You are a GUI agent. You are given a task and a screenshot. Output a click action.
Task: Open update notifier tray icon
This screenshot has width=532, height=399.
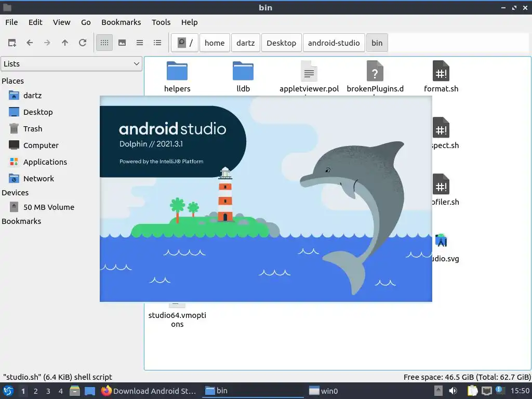500,390
